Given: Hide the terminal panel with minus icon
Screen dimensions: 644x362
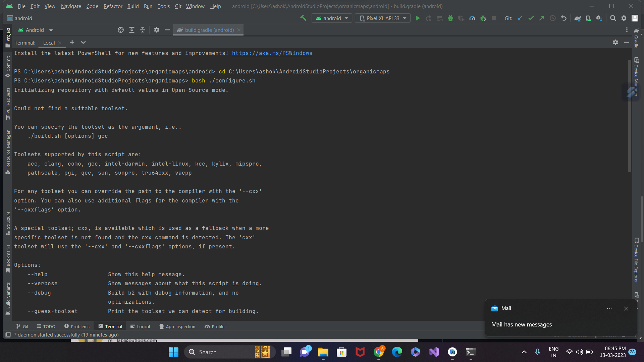Looking at the screenshot, I should (x=626, y=42).
